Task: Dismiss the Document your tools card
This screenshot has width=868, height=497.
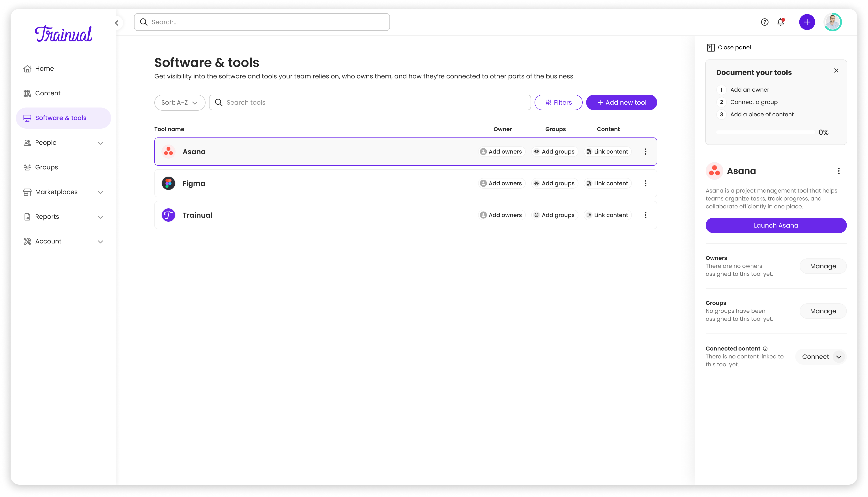Action: coord(836,71)
